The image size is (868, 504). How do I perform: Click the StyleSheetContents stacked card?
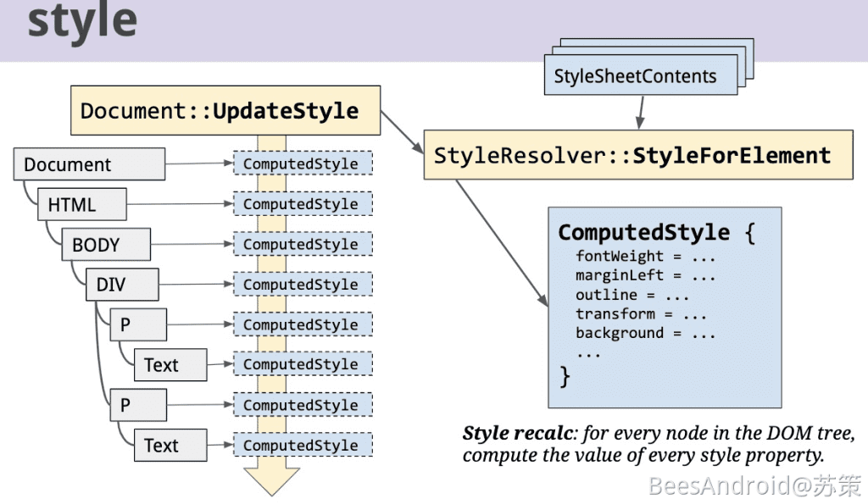635,76
